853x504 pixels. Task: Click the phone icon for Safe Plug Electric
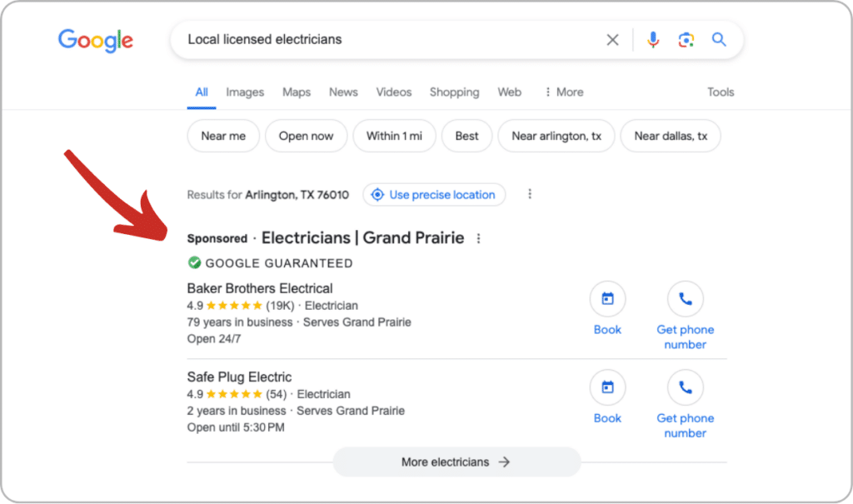(686, 387)
